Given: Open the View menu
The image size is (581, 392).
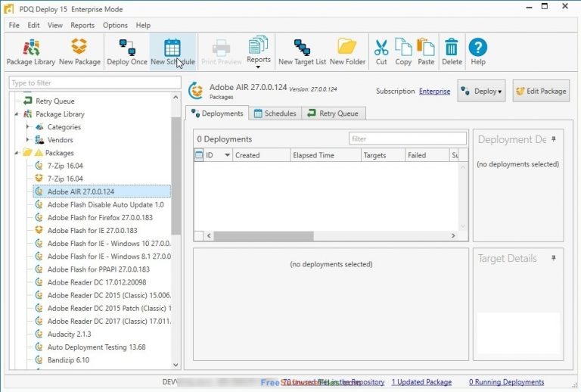Looking at the screenshot, I should click(x=54, y=25).
